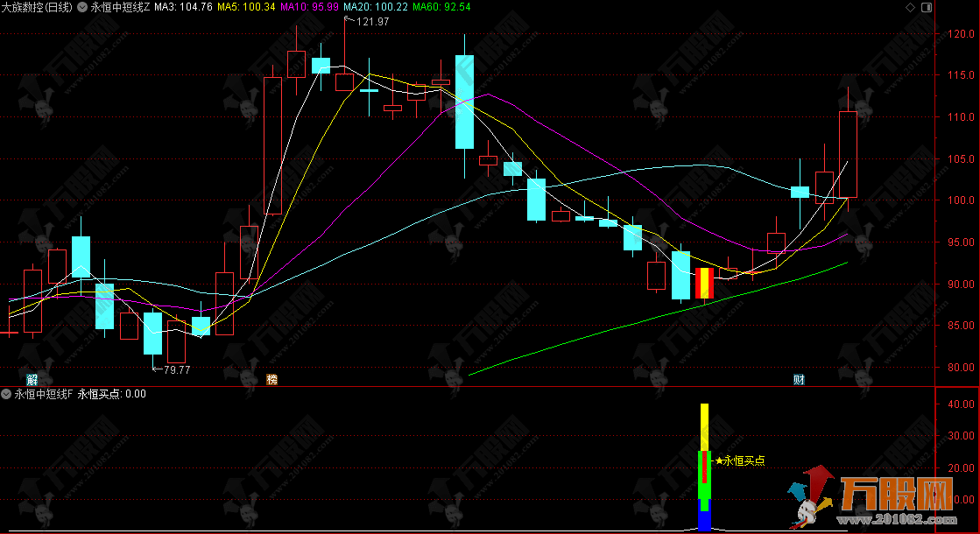Open the dropdown arrow beside 大族数控(日线)
This screenshot has height=534, width=980.
(x=81, y=8)
